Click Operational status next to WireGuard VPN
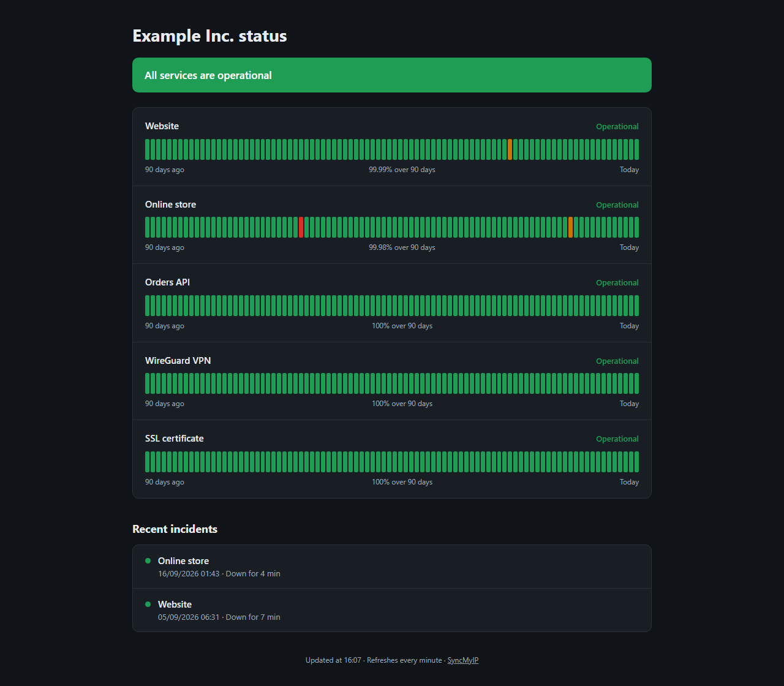This screenshot has width=784, height=686. 617,361
